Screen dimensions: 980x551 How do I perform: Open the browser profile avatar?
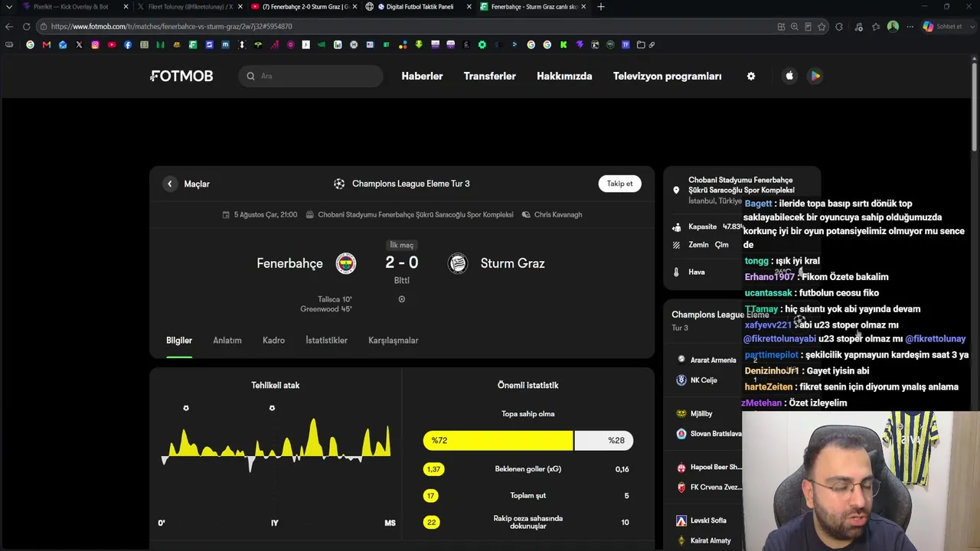click(893, 26)
